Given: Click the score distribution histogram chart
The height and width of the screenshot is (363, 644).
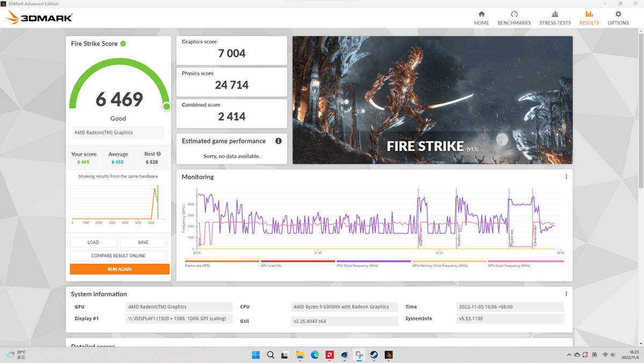Looking at the screenshot, I should (x=118, y=204).
